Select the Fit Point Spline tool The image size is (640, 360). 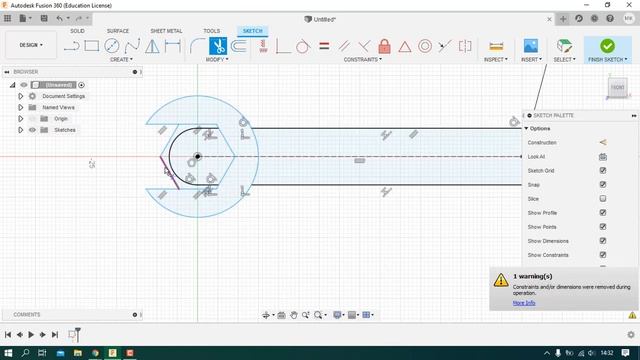coord(132,46)
